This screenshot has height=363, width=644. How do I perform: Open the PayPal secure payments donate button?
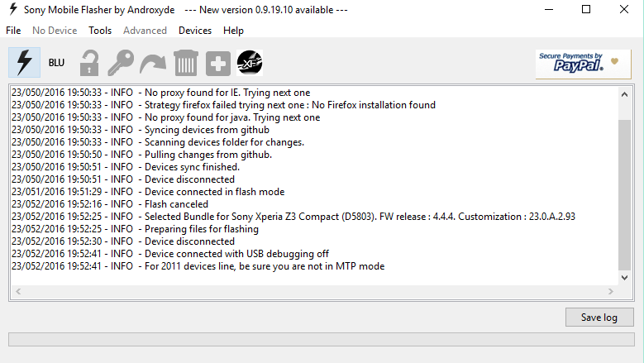(x=578, y=63)
